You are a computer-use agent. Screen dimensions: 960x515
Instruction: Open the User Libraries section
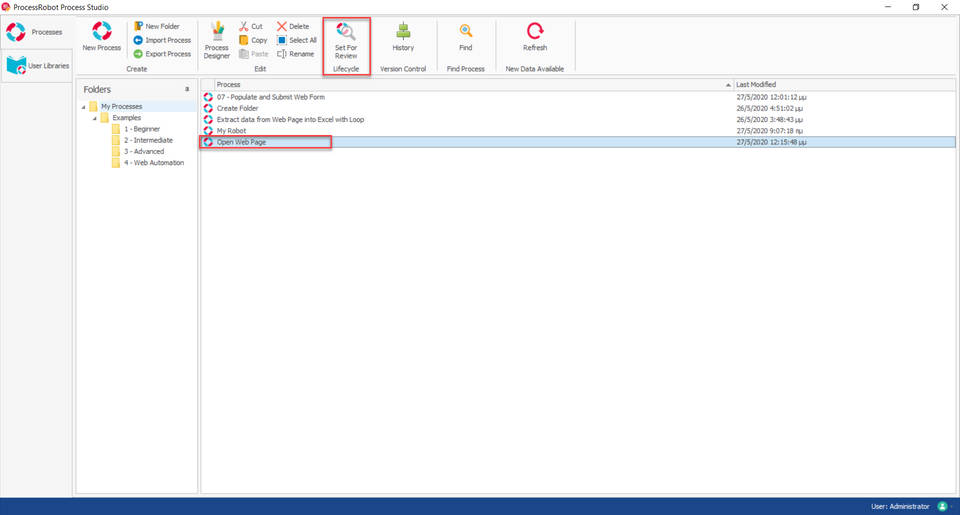point(37,65)
